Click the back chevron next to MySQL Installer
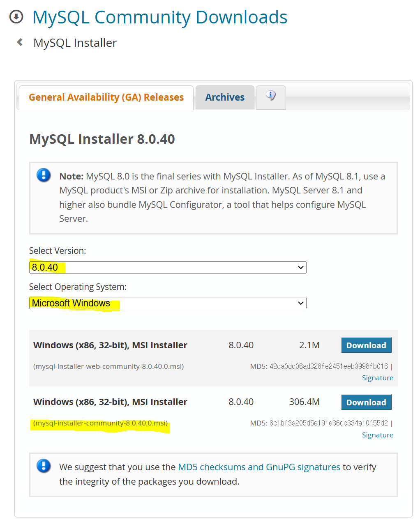The image size is (420, 522). 19,42
